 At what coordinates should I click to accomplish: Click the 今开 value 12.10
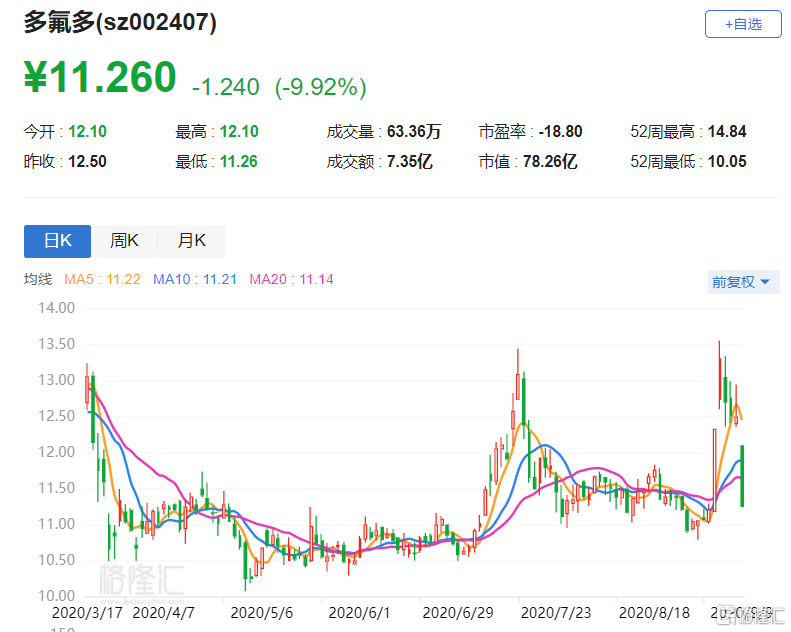(87, 132)
